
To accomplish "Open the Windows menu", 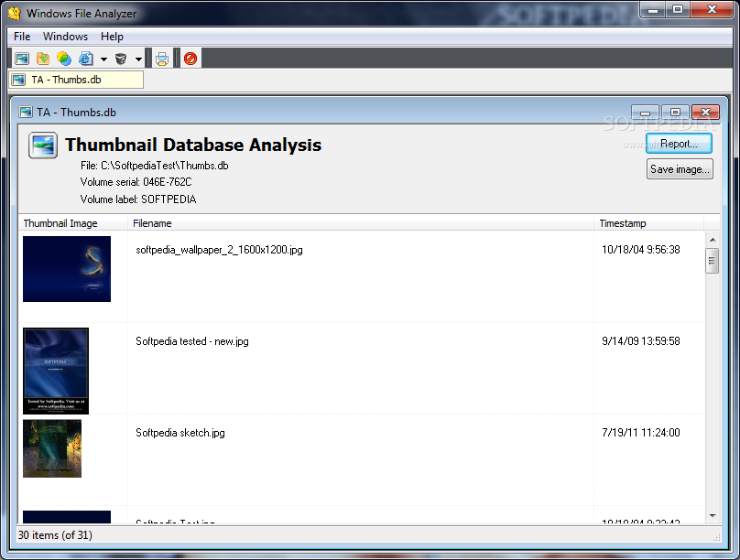I will click(x=65, y=37).
